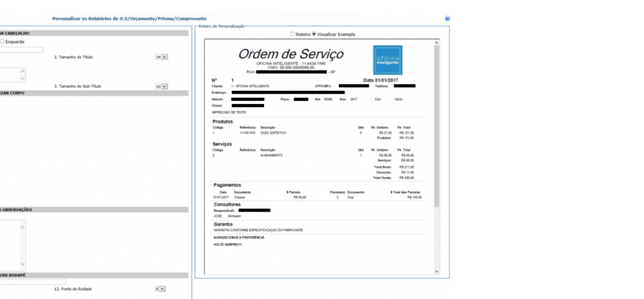Click the 'Visa' payment document entry

350,198
